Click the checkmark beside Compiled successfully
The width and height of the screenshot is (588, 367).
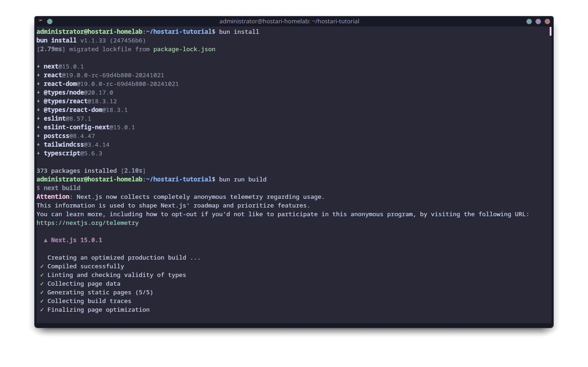(42, 266)
